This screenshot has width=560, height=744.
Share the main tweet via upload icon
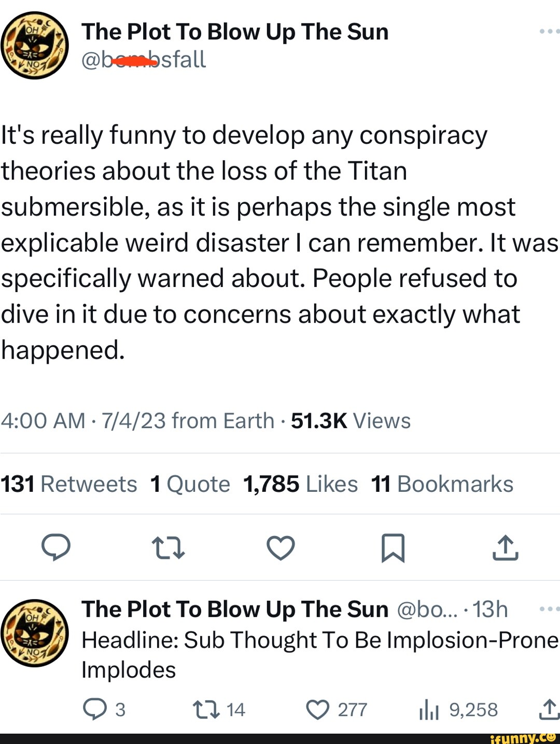(505, 548)
